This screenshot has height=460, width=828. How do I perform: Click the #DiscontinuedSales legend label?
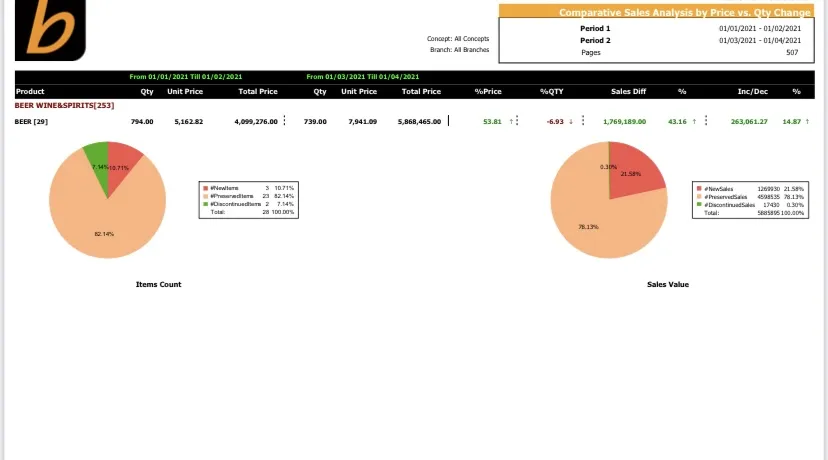tap(729, 204)
